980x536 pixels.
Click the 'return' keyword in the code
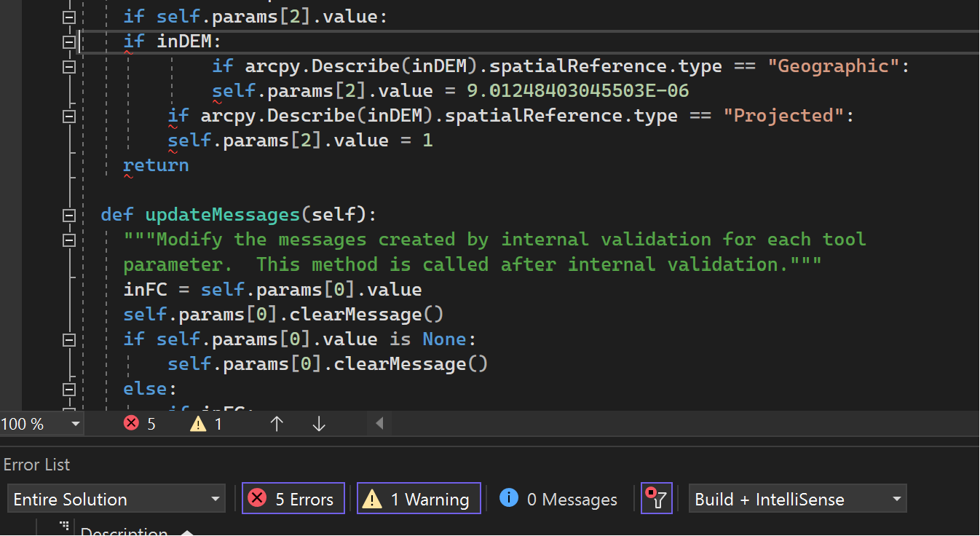(x=156, y=165)
